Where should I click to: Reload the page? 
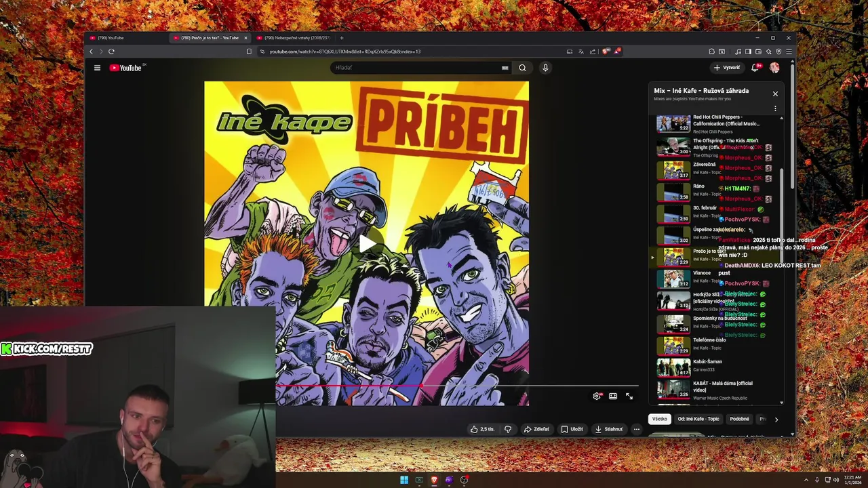pyautogui.click(x=111, y=52)
